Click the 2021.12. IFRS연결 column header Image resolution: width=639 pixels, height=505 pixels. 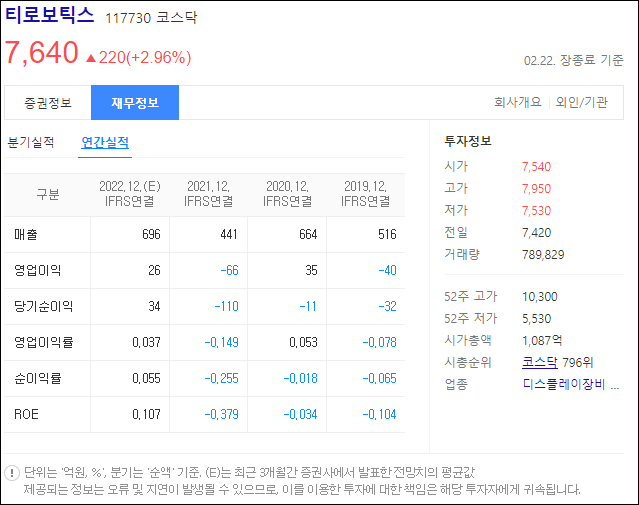(x=208, y=194)
